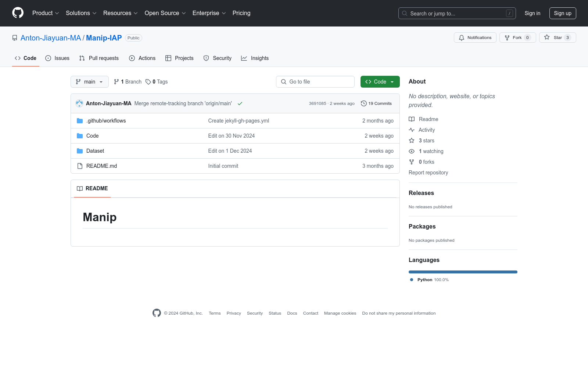The height and width of the screenshot is (368, 588).
Task: Click the pulse icon next to Activity
Action: (x=412, y=130)
